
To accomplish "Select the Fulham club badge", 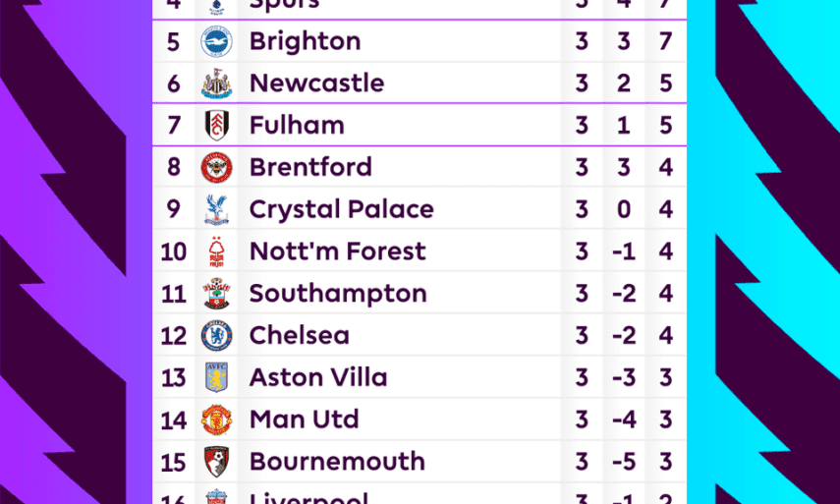I will tap(216, 126).
